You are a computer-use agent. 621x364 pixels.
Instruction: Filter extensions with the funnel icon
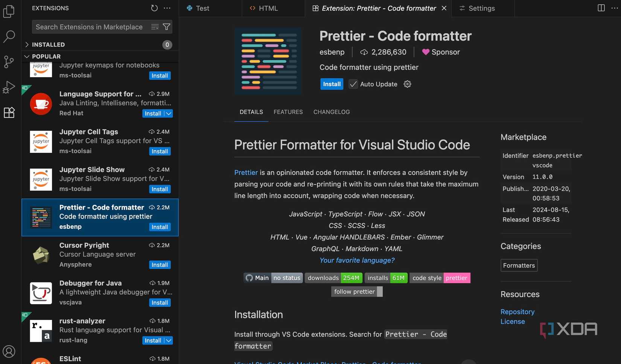point(166,27)
